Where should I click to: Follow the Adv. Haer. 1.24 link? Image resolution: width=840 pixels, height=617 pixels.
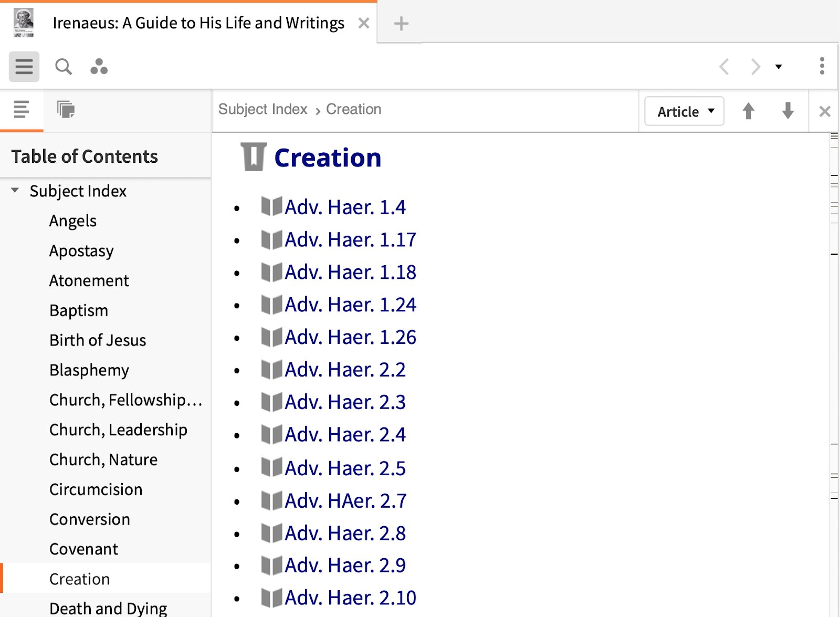(350, 305)
